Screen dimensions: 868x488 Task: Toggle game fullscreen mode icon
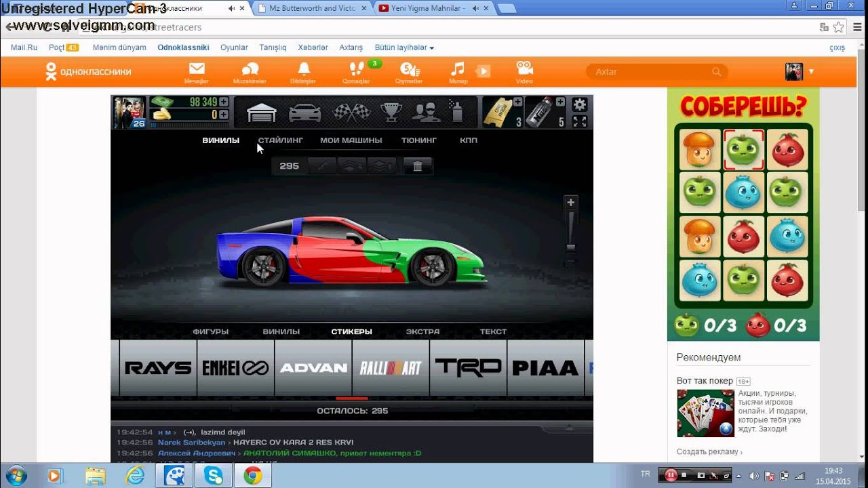[x=579, y=121]
